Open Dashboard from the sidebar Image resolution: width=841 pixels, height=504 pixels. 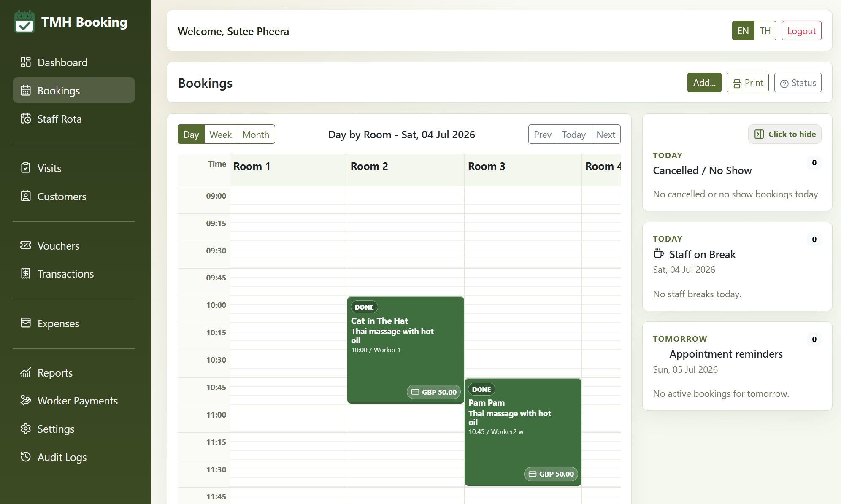pyautogui.click(x=74, y=62)
